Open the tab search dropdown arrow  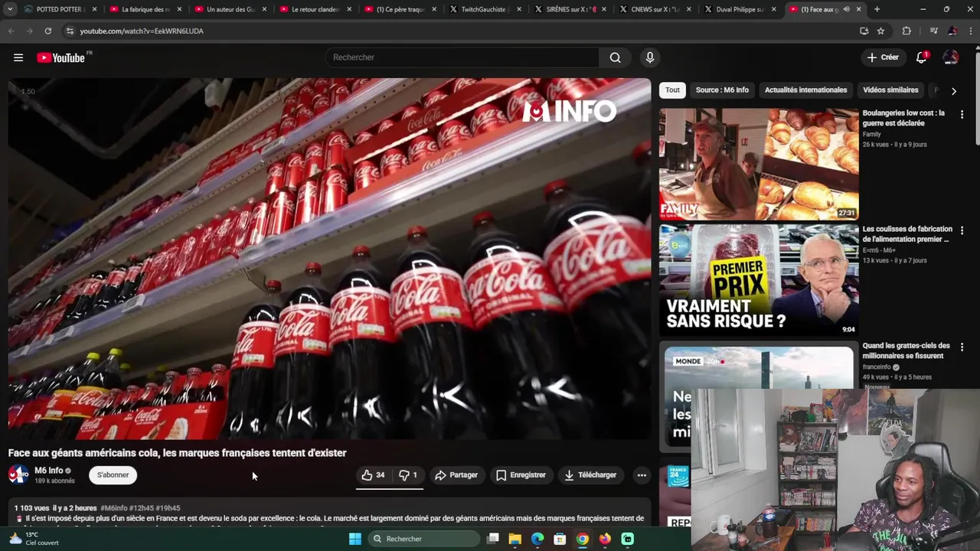pyautogui.click(x=10, y=9)
